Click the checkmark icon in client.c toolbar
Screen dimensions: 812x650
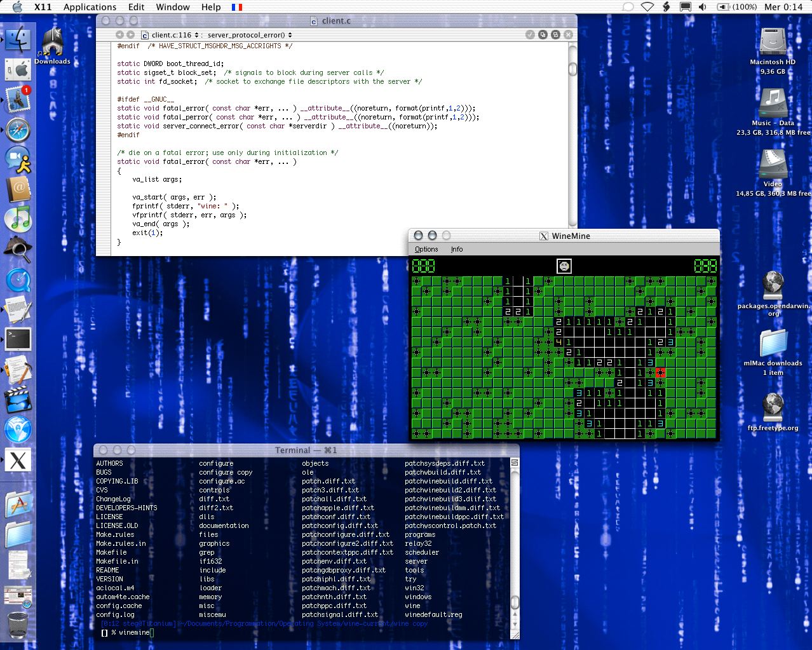(530, 35)
